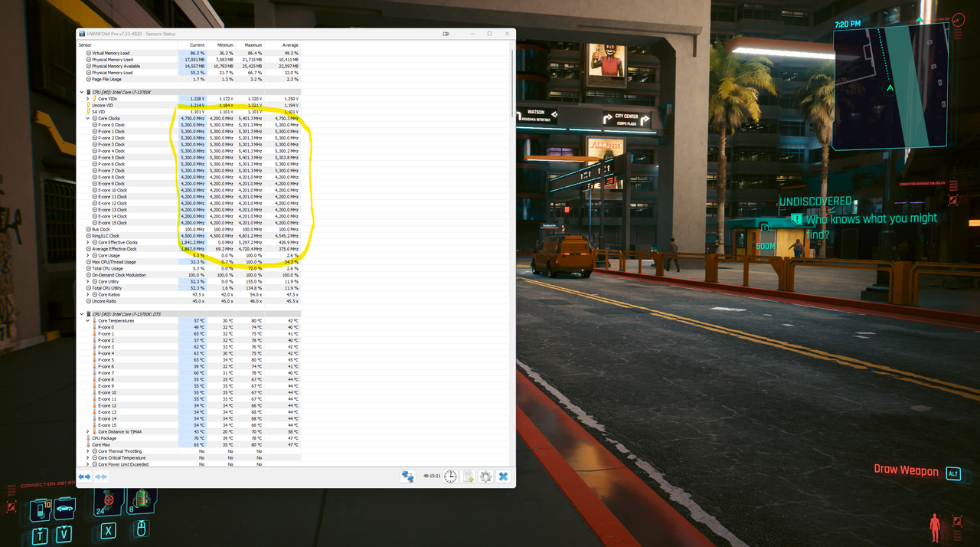Image resolution: width=980 pixels, height=547 pixels.
Task: Select the E-core 15 Clock row
Action: (x=189, y=223)
